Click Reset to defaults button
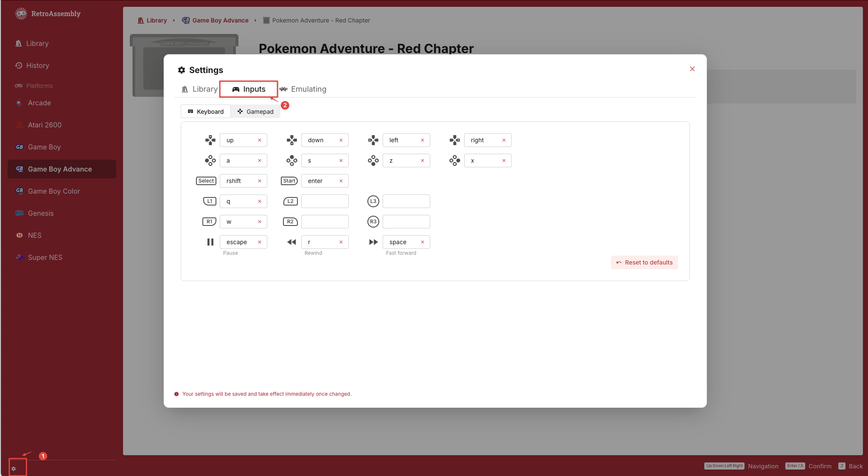Screen dimensions: 868x476 [644, 262]
